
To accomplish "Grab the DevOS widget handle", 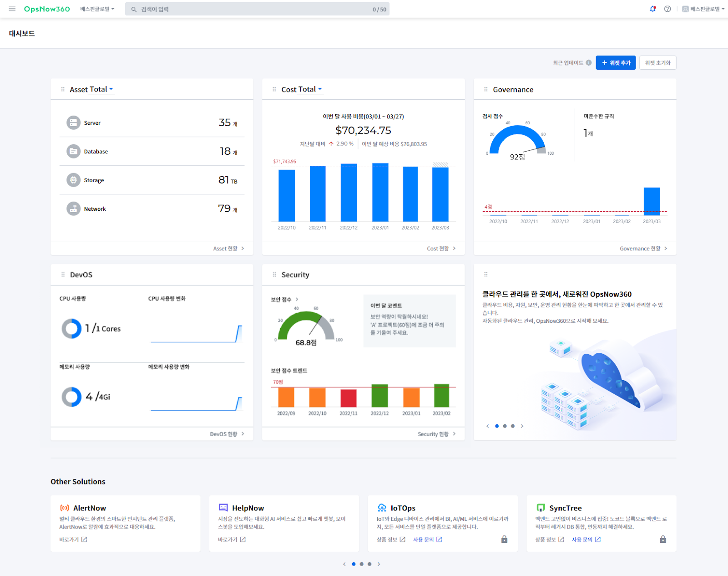I will point(63,275).
